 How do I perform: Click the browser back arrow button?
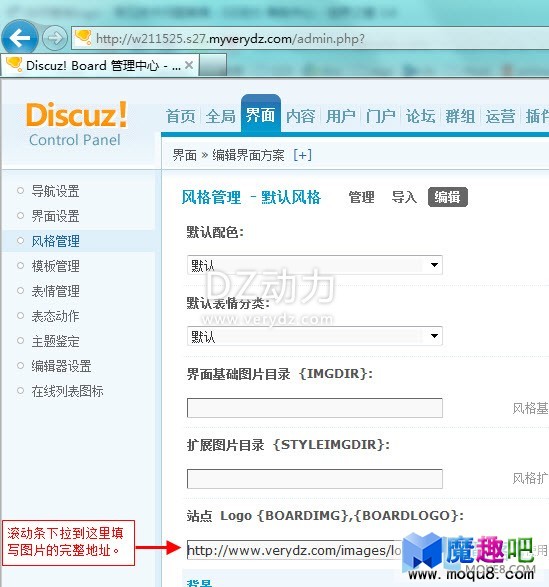pyautogui.click(x=19, y=38)
